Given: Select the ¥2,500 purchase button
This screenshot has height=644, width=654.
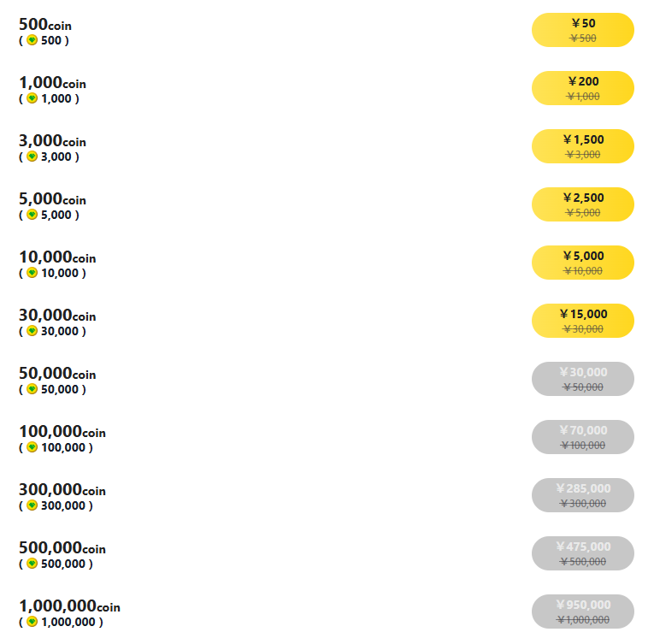Looking at the screenshot, I should coord(583,204).
